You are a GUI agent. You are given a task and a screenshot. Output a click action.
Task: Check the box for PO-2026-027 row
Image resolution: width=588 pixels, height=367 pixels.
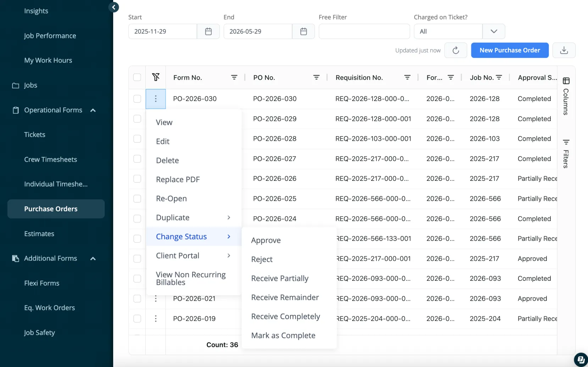tap(137, 159)
